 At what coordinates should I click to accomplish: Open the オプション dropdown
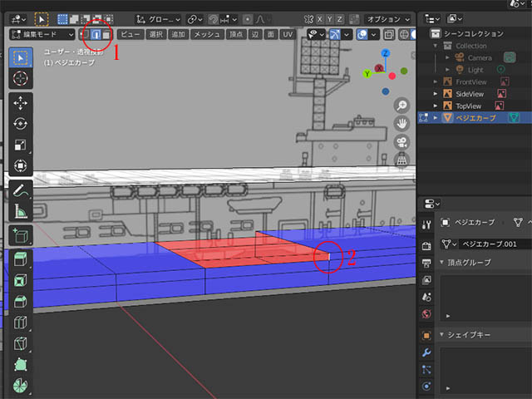[x=388, y=19]
